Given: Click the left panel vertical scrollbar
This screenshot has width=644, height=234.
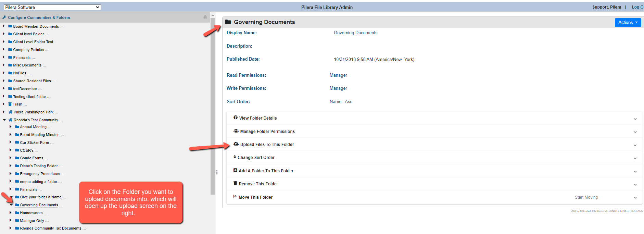Looking at the screenshot, I should coord(213,106).
